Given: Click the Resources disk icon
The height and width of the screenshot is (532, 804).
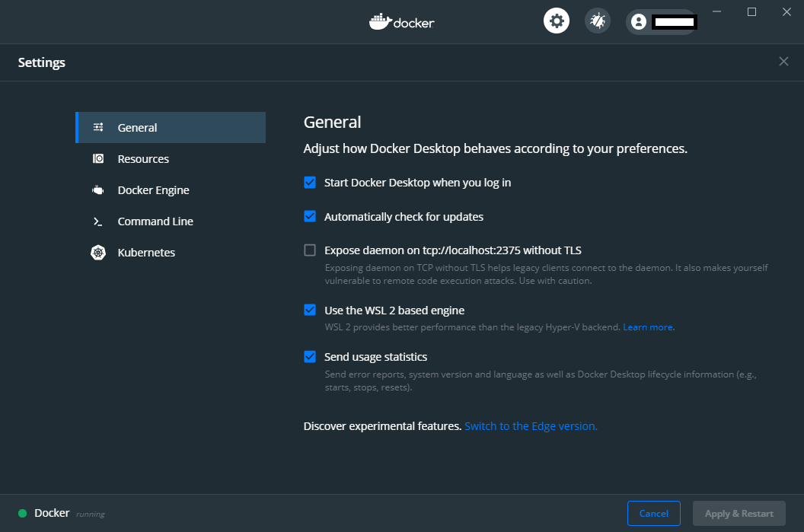Looking at the screenshot, I should (98, 158).
